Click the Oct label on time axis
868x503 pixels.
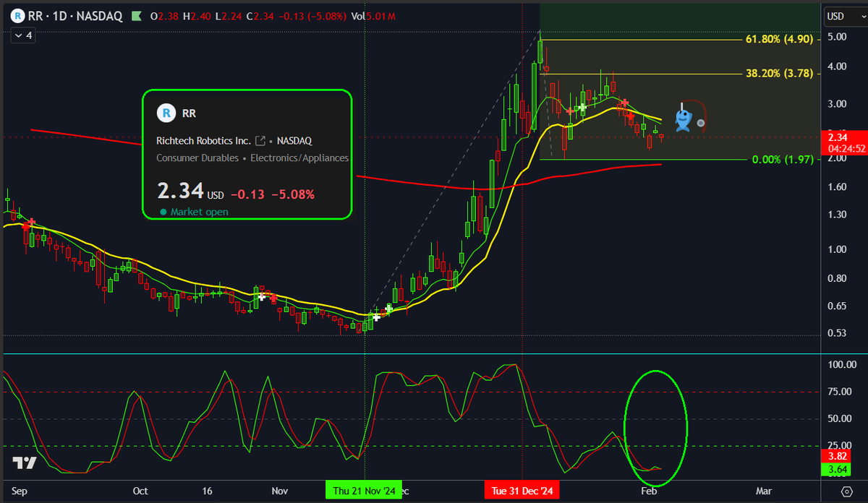point(140,491)
